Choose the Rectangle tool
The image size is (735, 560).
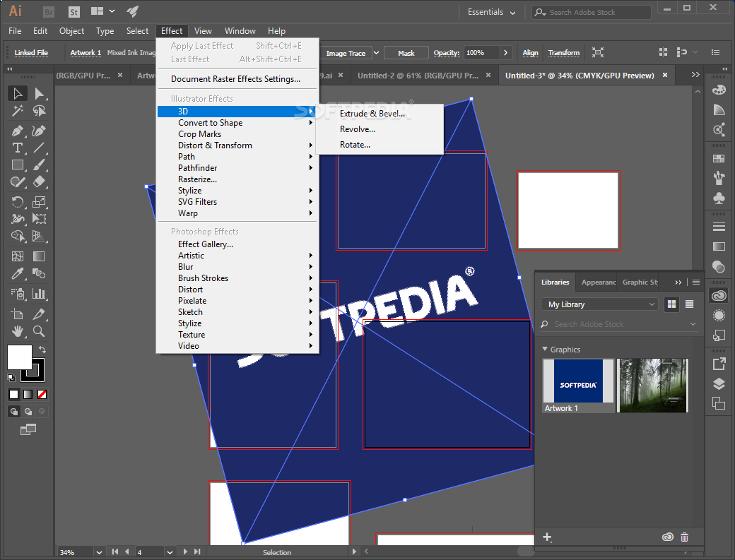pyautogui.click(x=18, y=165)
